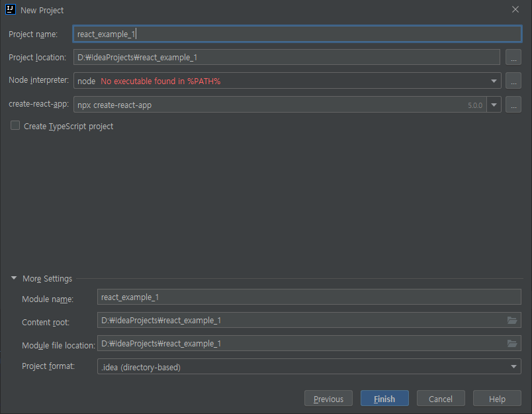Browse for create-react-app package
This screenshot has width=532, height=414.
click(513, 105)
